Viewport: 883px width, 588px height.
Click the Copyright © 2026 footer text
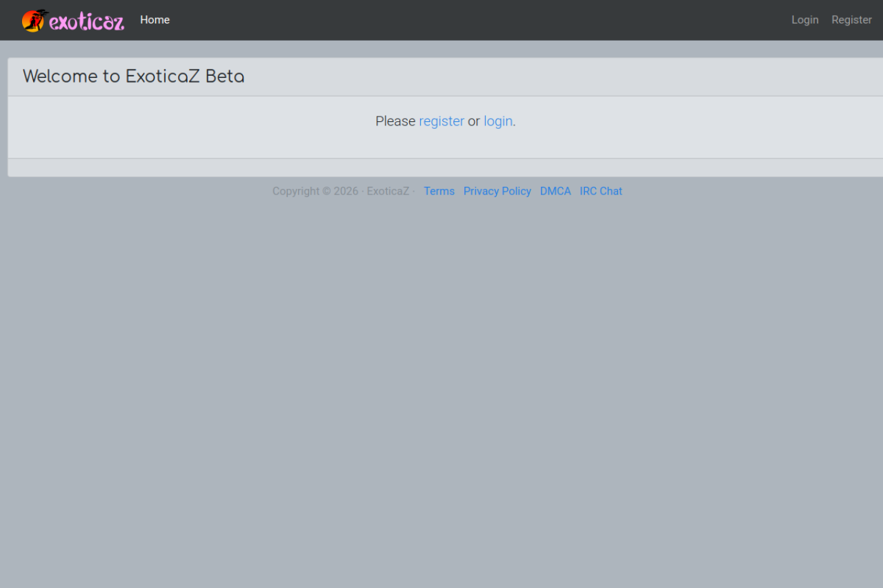click(315, 191)
